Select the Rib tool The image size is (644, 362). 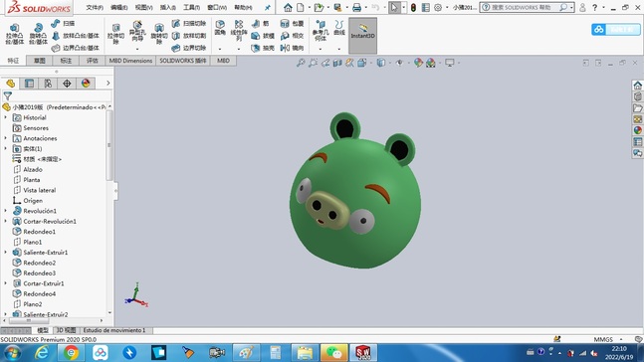coord(261,24)
